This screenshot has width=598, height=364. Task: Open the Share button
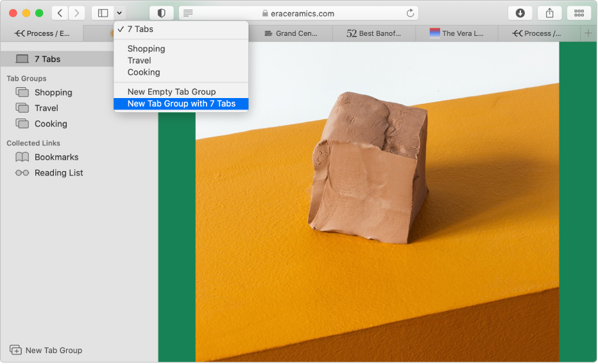(x=550, y=13)
